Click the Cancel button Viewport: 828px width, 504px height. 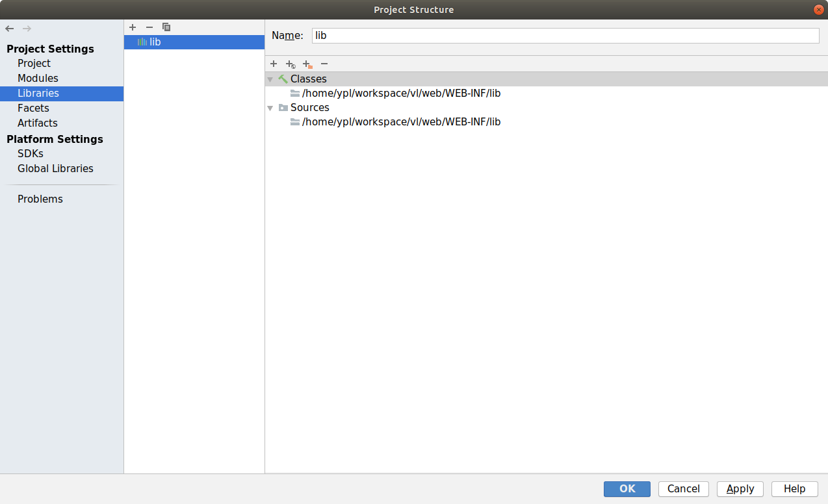click(x=684, y=489)
